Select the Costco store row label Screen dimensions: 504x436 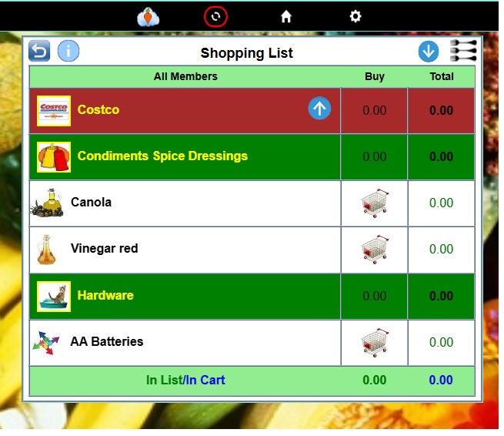tap(98, 109)
